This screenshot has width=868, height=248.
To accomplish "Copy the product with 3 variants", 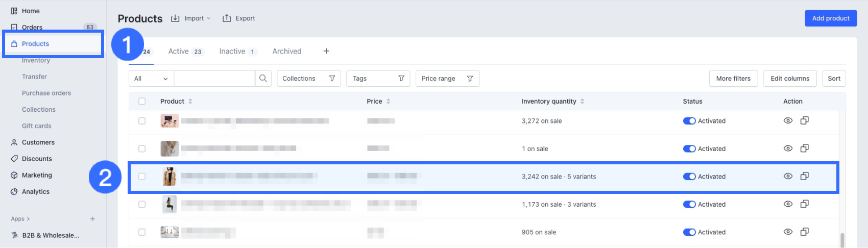I will (804, 204).
